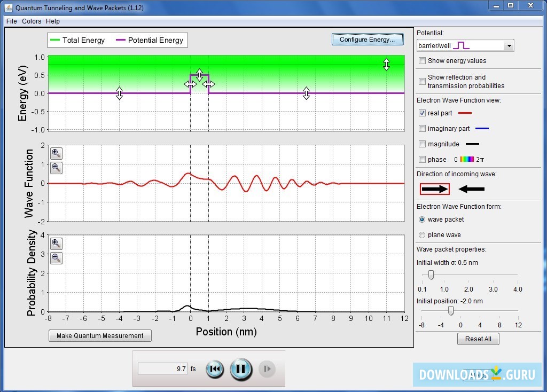Open the Potential dropdown menu
The height and width of the screenshot is (392, 547).
(509, 45)
